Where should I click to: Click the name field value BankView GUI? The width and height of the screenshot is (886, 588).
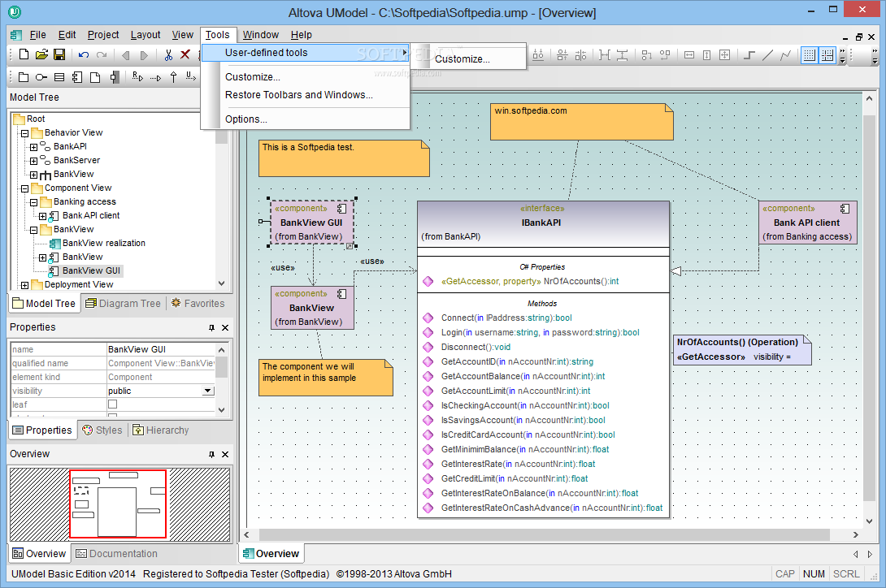161,349
